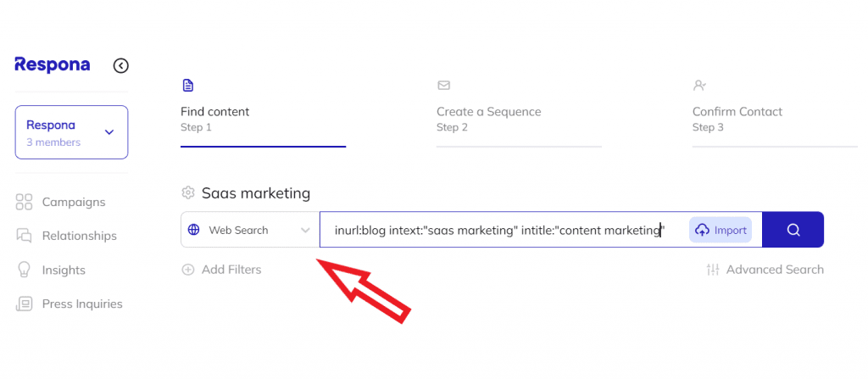Image resolution: width=868 pixels, height=379 pixels.
Task: Click the Step 2 label
Action: point(452,127)
